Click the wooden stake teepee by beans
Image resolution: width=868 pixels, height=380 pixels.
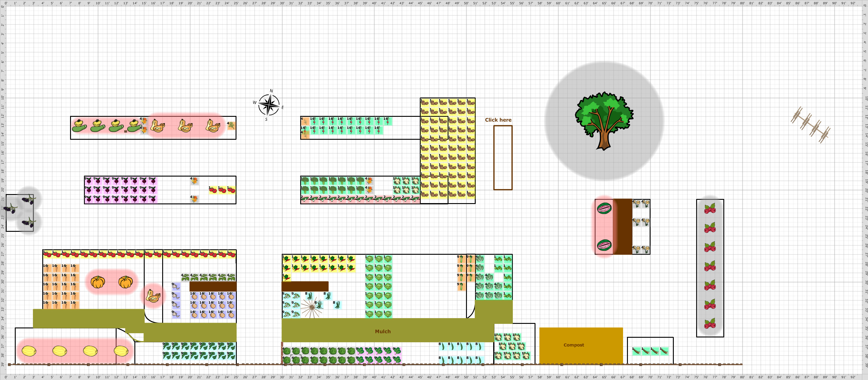[x=311, y=308]
